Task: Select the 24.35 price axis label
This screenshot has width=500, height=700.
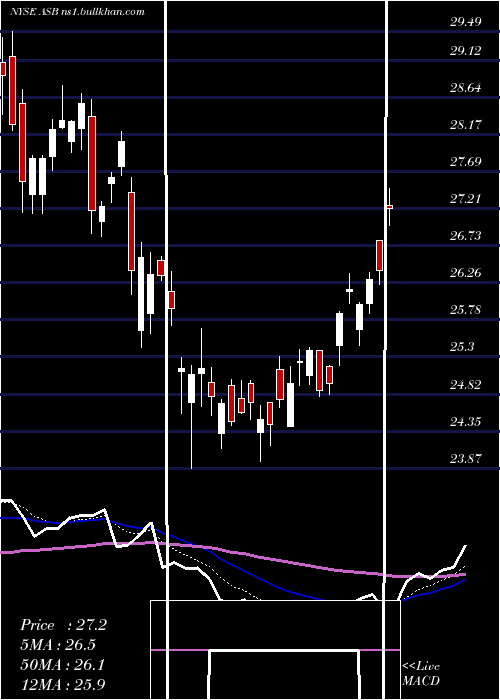Action: point(466,421)
